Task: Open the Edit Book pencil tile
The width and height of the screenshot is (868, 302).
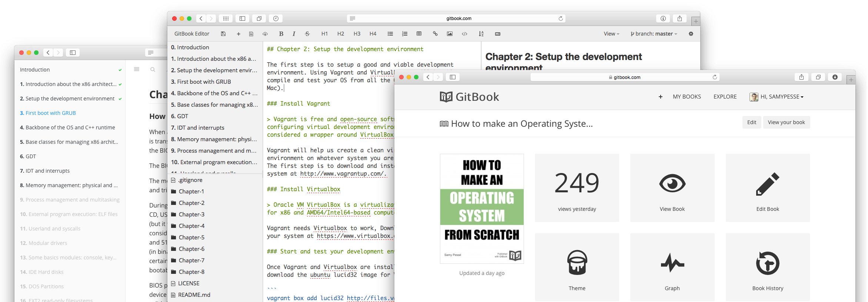Action: click(768, 188)
